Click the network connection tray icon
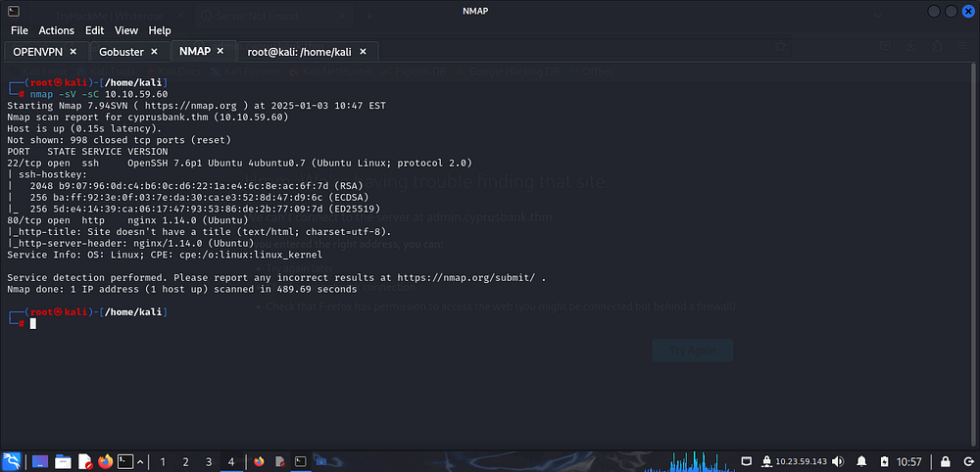Image resolution: width=980 pixels, height=472 pixels. (747, 461)
